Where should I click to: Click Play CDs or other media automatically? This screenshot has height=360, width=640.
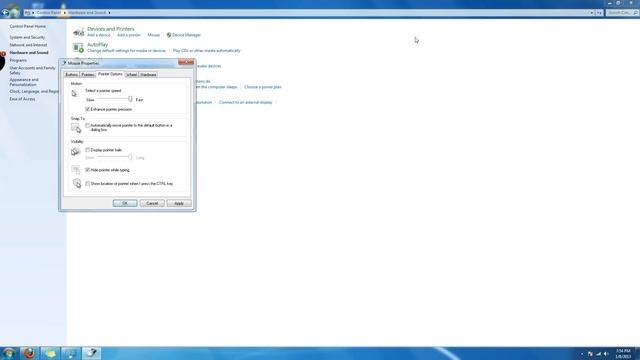pos(207,51)
